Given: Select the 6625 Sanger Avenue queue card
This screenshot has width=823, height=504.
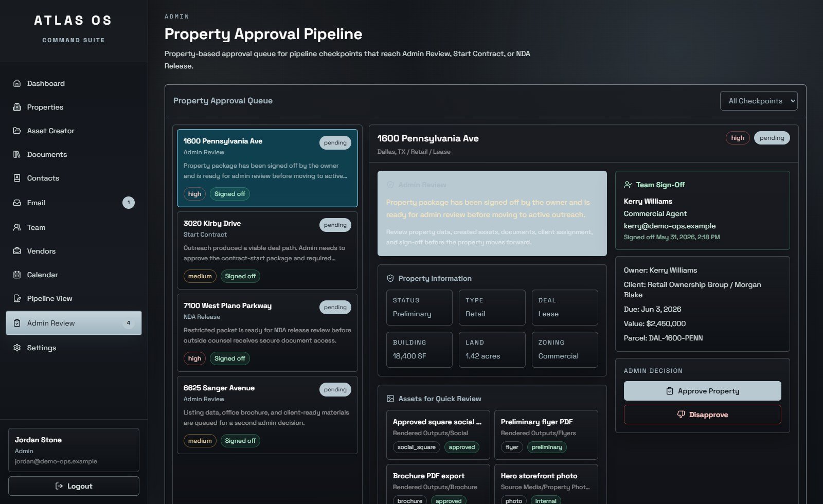Looking at the screenshot, I should pyautogui.click(x=267, y=415).
